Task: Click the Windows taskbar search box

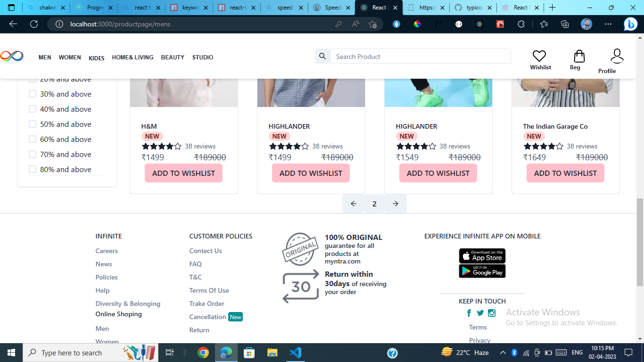Action: (x=91, y=353)
